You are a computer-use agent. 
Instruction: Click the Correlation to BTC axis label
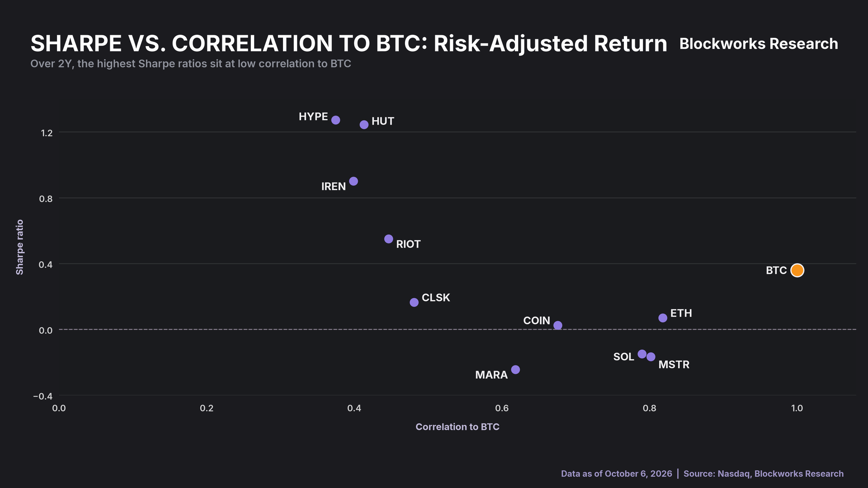pyautogui.click(x=458, y=427)
